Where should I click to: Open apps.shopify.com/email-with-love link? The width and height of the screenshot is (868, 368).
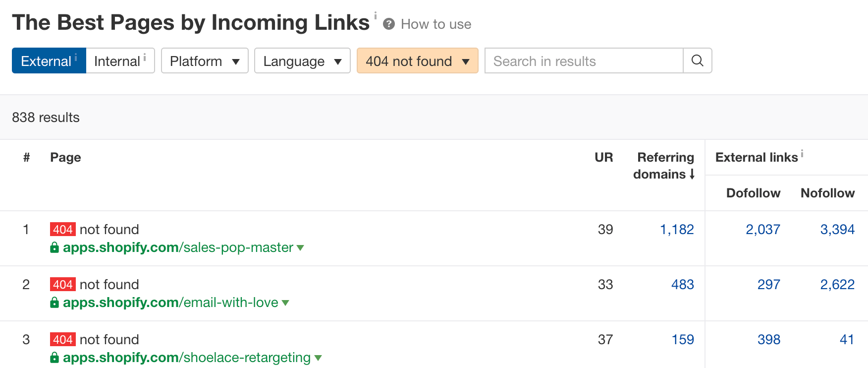[170, 303]
